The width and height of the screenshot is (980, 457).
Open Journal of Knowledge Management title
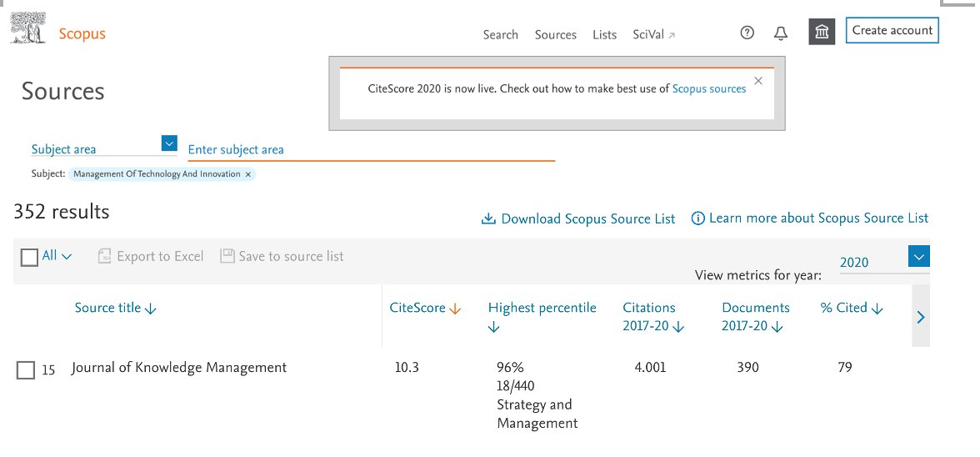tap(178, 368)
